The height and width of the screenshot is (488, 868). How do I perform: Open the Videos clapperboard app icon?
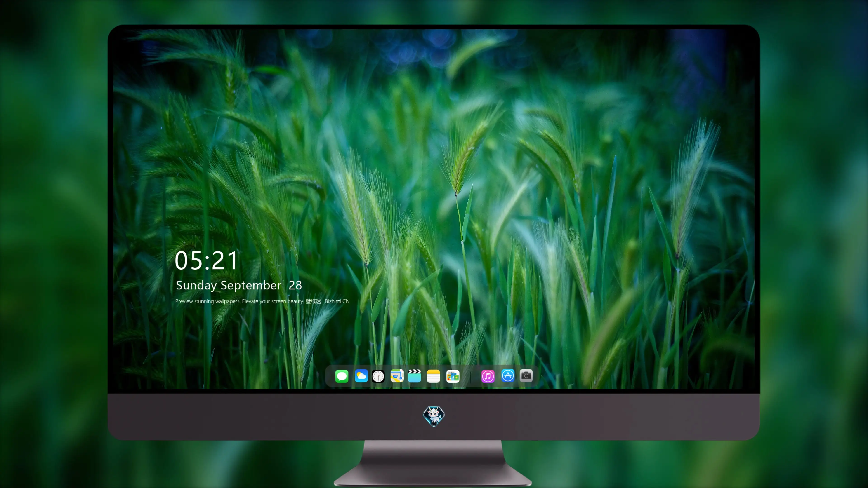[415, 376]
